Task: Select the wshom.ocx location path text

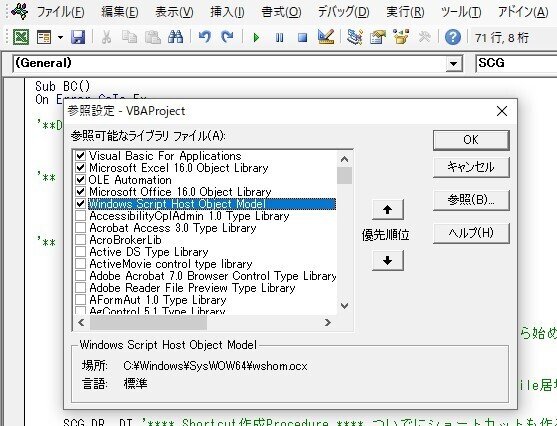Action: point(215,366)
